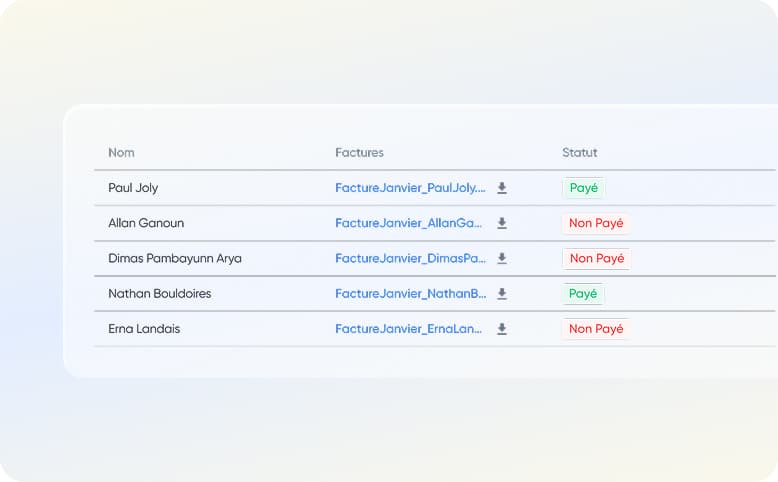Click the Factures column header

point(359,153)
